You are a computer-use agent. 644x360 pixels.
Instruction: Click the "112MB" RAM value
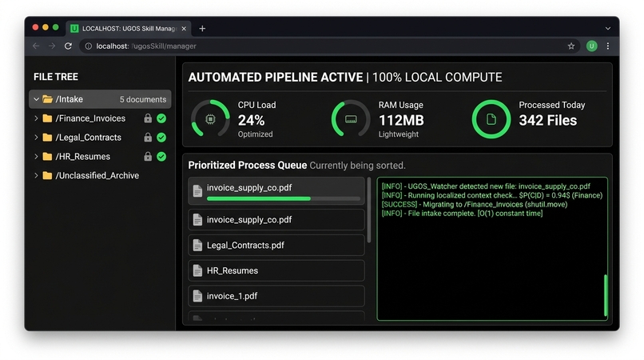(401, 120)
